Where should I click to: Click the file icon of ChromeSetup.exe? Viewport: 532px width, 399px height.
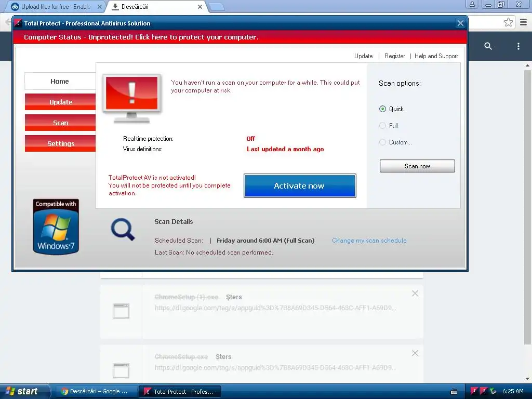point(121,370)
